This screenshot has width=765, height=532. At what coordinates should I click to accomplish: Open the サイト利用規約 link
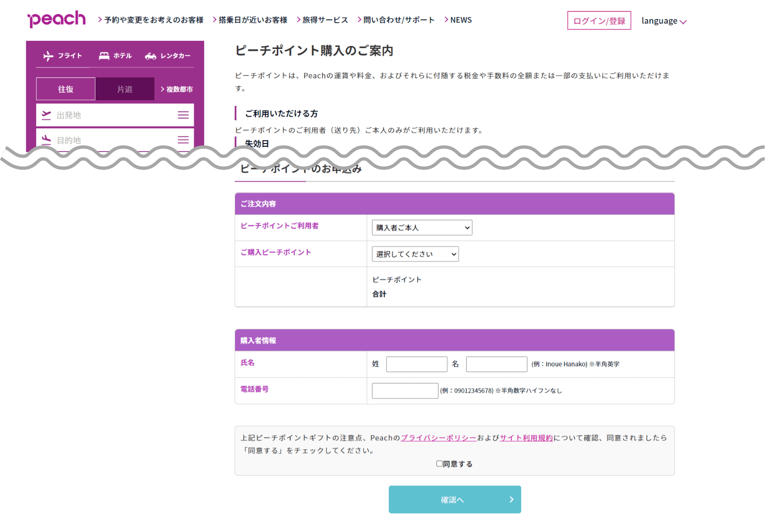[526, 438]
